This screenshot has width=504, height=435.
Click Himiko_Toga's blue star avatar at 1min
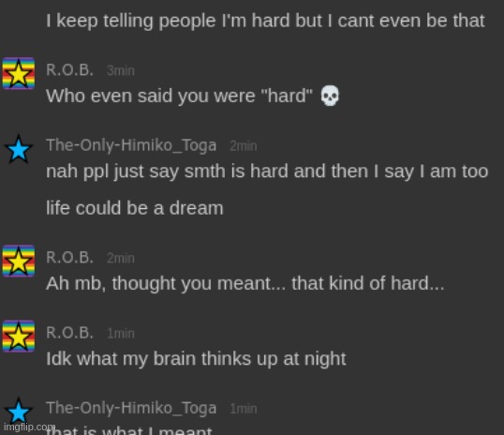(x=19, y=411)
